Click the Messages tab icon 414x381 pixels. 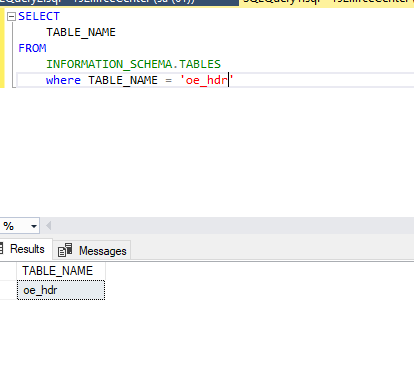click(65, 250)
